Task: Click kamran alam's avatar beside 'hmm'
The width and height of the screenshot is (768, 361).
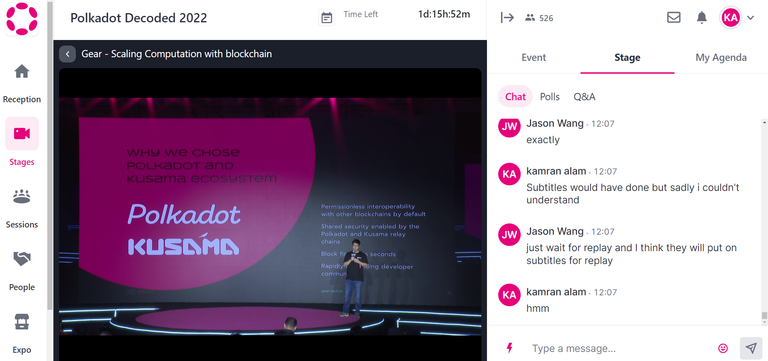Action: [509, 295]
